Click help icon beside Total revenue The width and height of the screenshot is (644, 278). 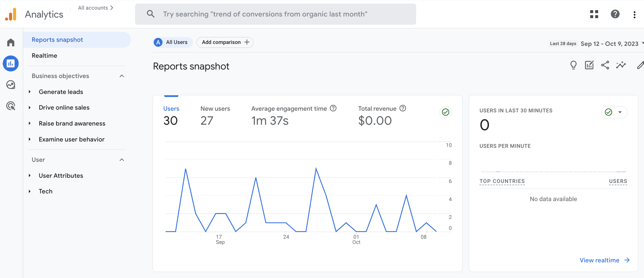click(403, 108)
